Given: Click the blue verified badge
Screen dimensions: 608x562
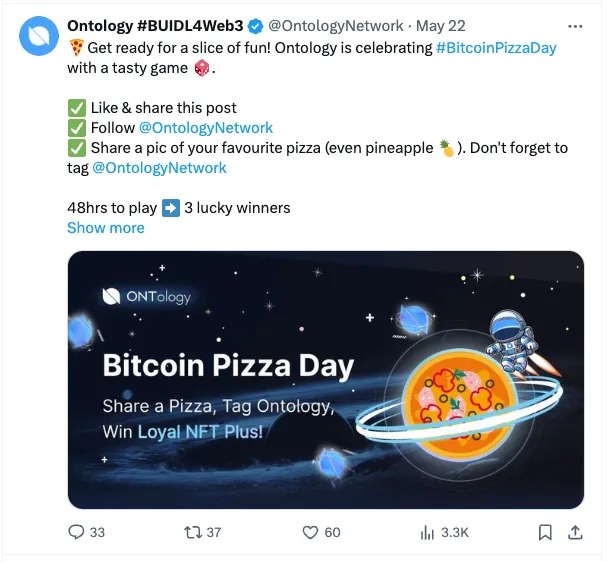Looking at the screenshot, I should 258,25.
